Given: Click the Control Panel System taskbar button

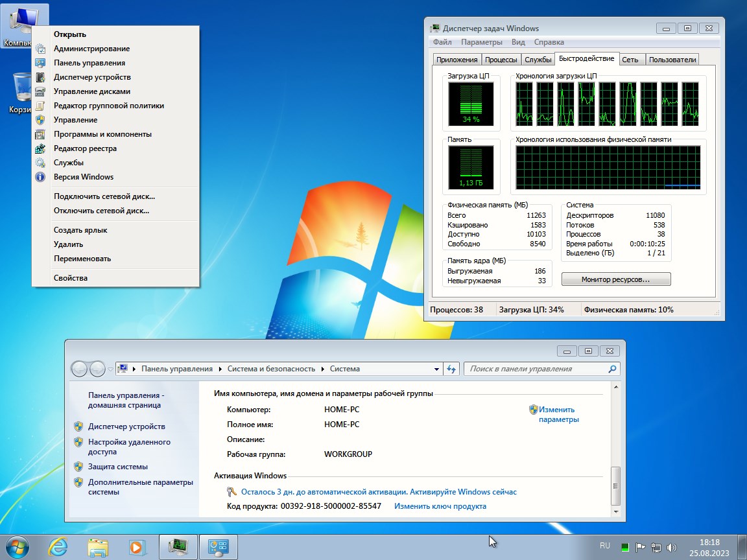Looking at the screenshot, I should tap(218, 547).
